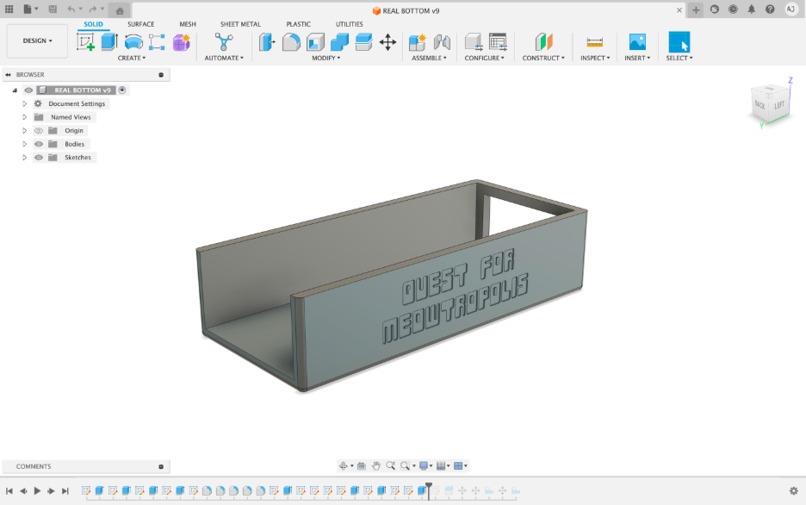Open the DESIGN workspace dropdown
The image size is (806, 505).
click(x=37, y=41)
